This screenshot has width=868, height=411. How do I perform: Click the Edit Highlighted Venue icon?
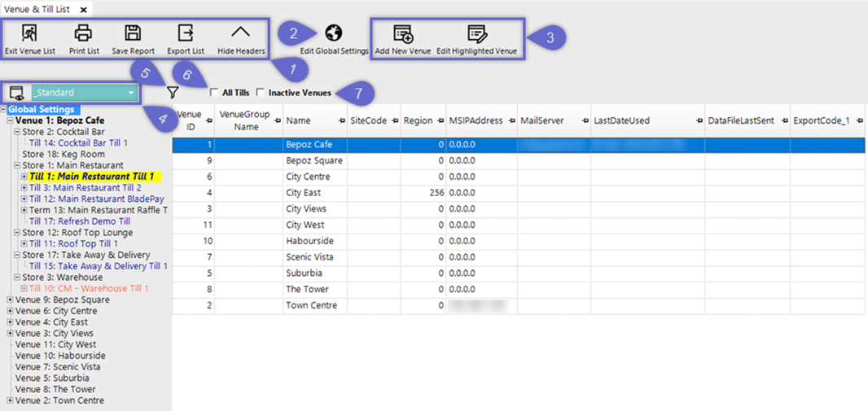[476, 34]
